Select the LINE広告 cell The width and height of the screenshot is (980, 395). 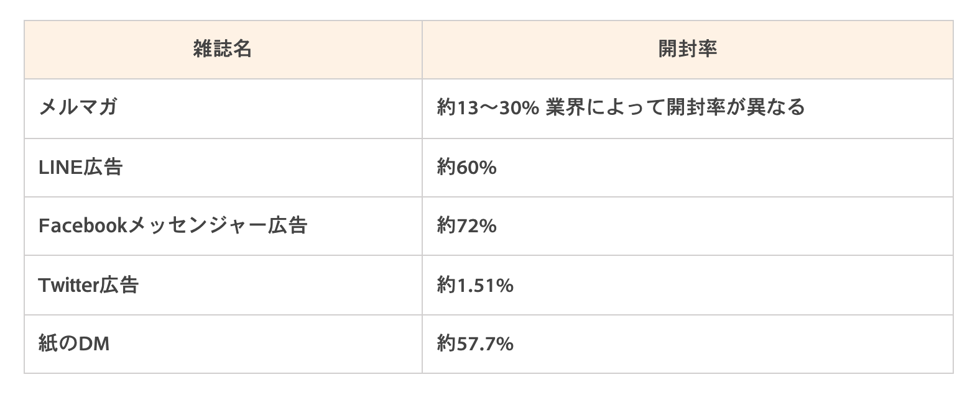pyautogui.click(x=80, y=167)
